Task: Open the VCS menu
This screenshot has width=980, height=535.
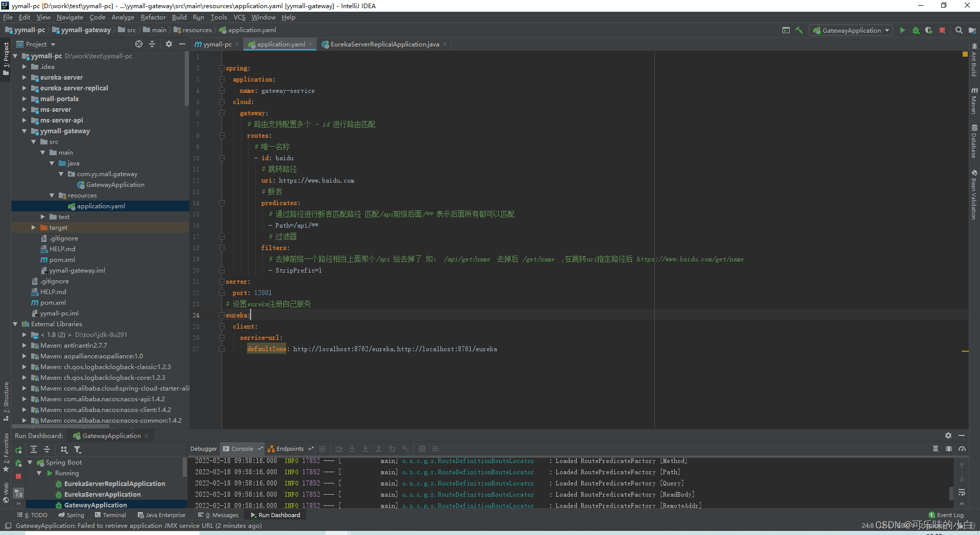Action: pyautogui.click(x=239, y=17)
